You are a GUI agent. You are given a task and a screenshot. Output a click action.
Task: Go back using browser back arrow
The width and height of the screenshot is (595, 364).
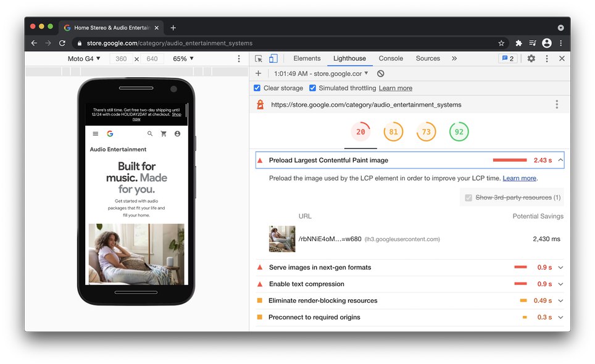(x=34, y=43)
